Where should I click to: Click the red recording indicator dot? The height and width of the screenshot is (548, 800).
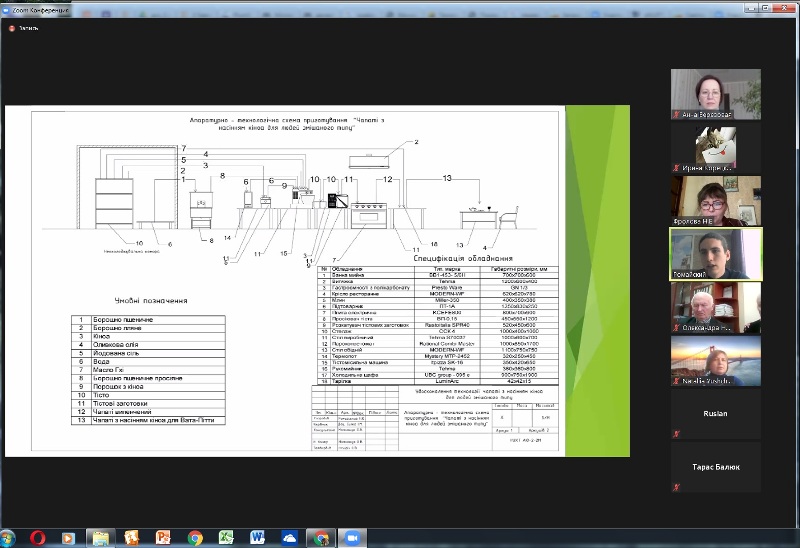(x=10, y=28)
